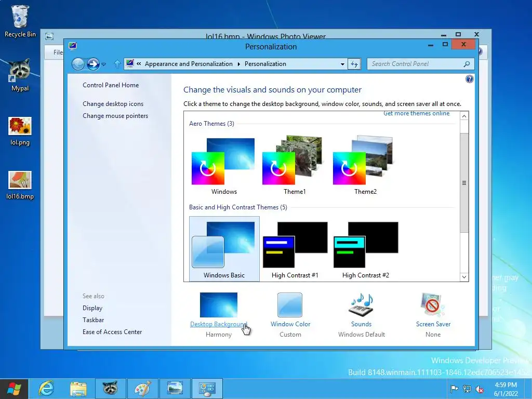
Task: Open the Window Color link
Action: click(290, 324)
